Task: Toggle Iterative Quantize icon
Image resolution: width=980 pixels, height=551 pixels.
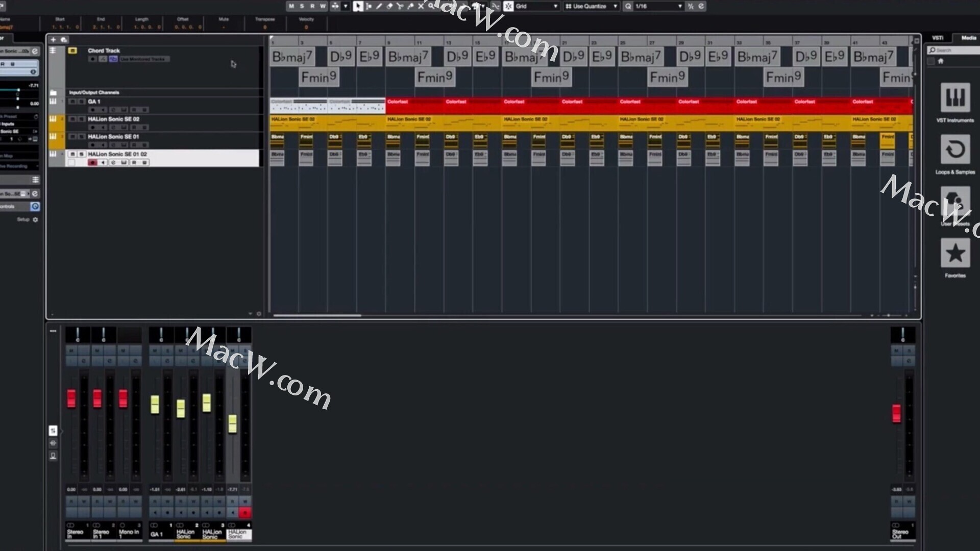Action: tap(691, 6)
